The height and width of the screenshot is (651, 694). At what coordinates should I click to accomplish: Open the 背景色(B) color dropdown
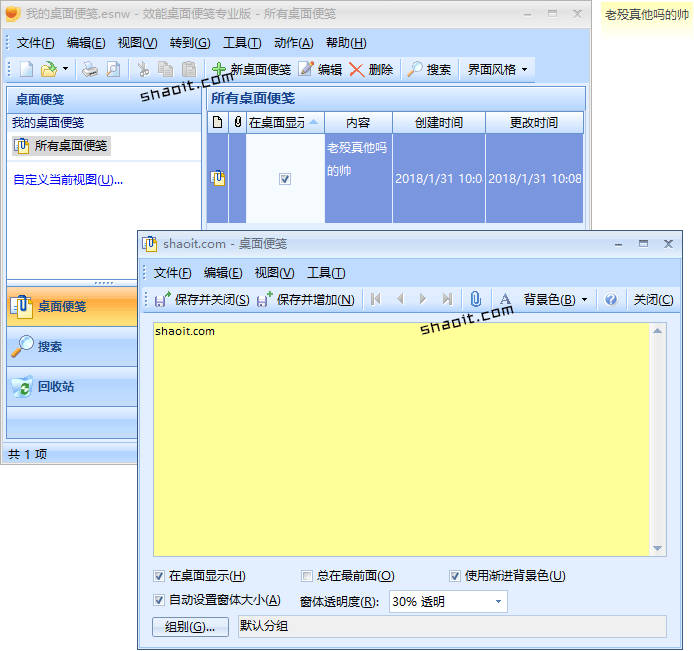[555, 300]
